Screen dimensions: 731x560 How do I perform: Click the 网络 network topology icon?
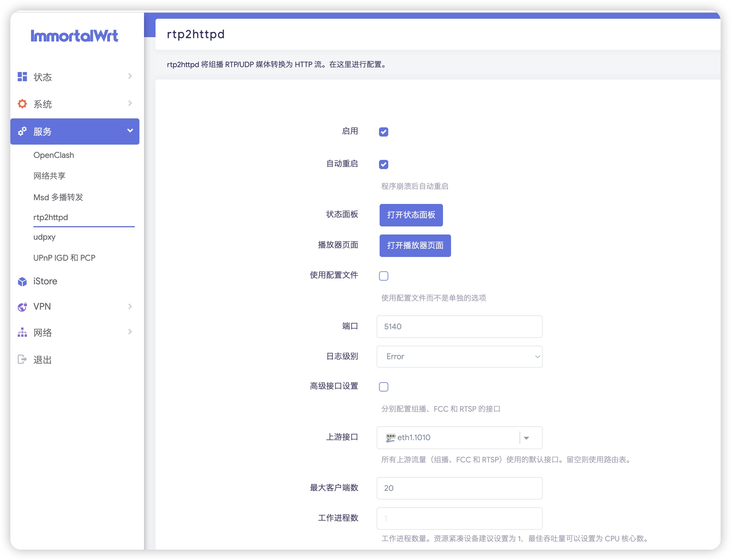click(x=22, y=332)
